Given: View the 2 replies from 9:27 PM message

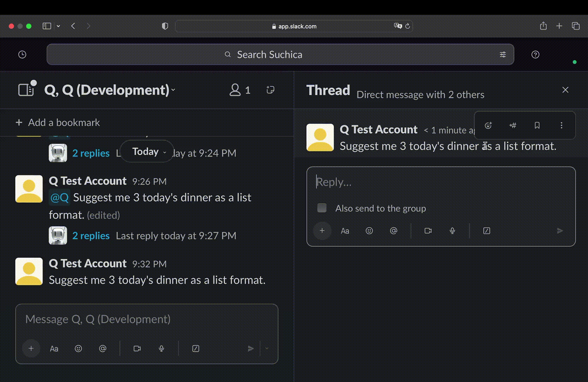Looking at the screenshot, I should click(x=91, y=236).
